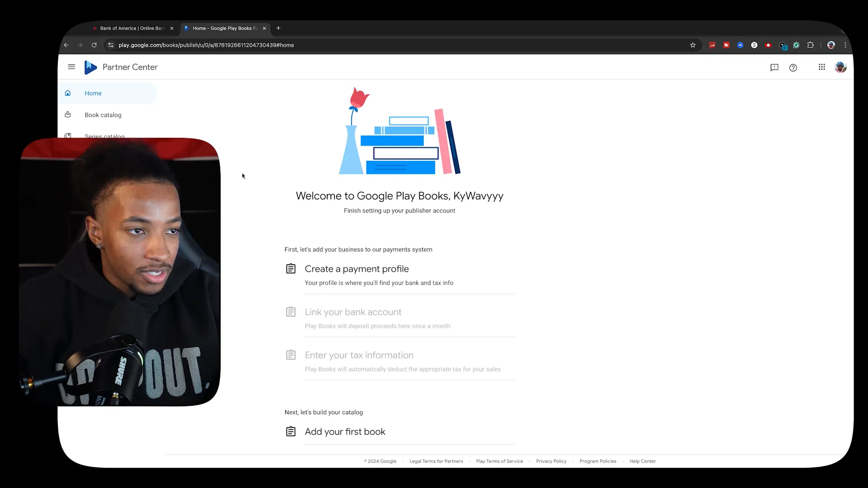Click the site information icon in address bar
Screen dimensions: 868x488
point(111,45)
